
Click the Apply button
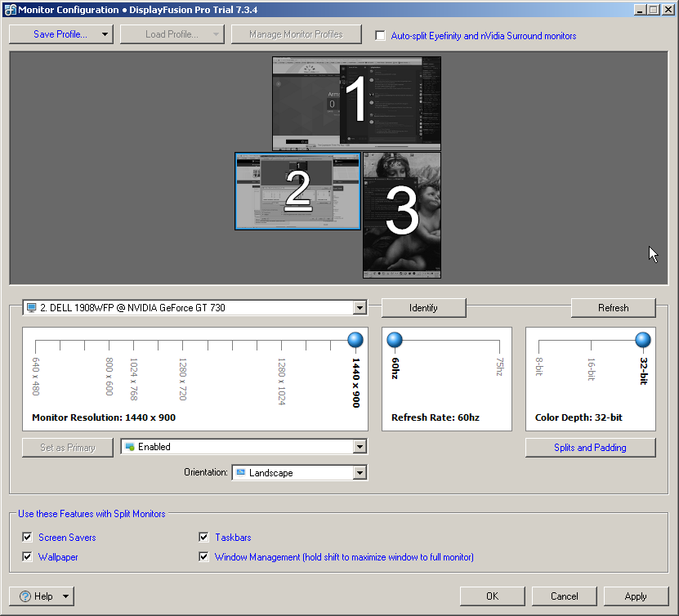(636, 596)
